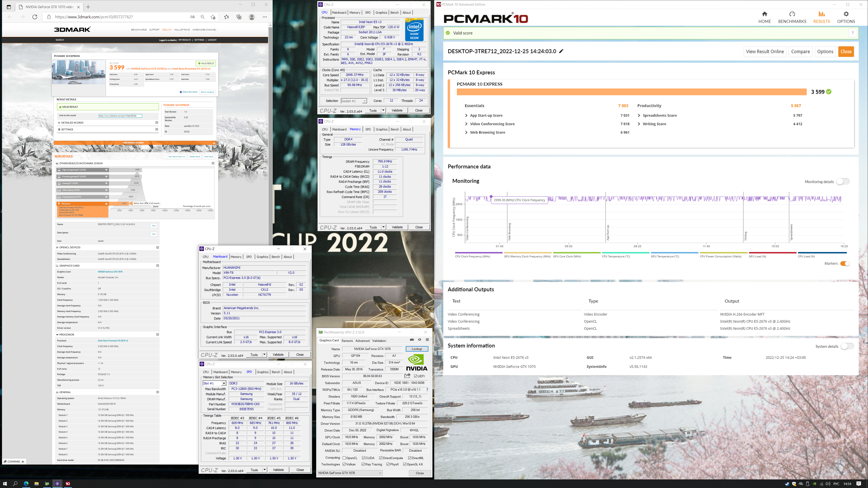Click GPU-Z BIOS share/export icon
The width and height of the screenshot is (868, 488).
pyautogui.click(x=407, y=376)
